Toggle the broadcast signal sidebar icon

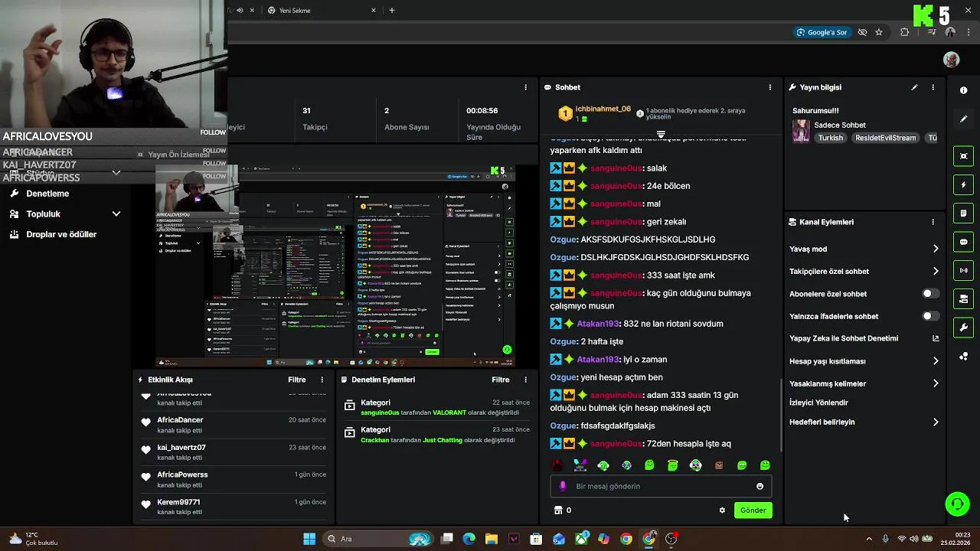(x=963, y=270)
